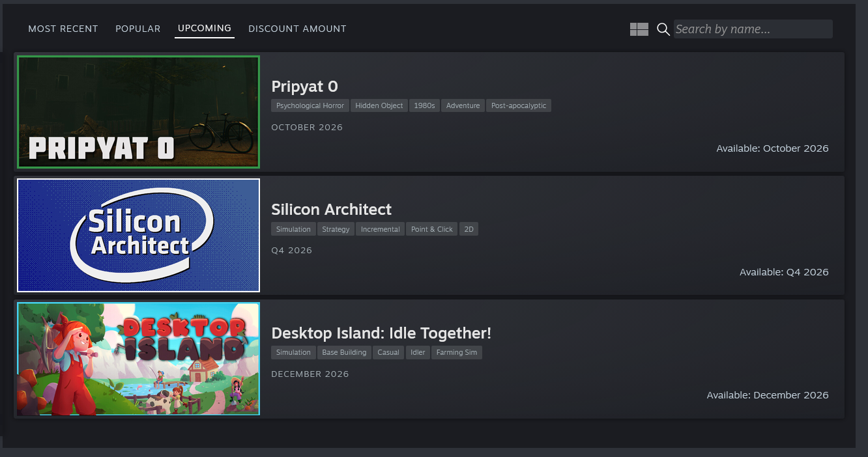The height and width of the screenshot is (457, 868).
Task: Choose the 1980s tag
Action: (424, 105)
